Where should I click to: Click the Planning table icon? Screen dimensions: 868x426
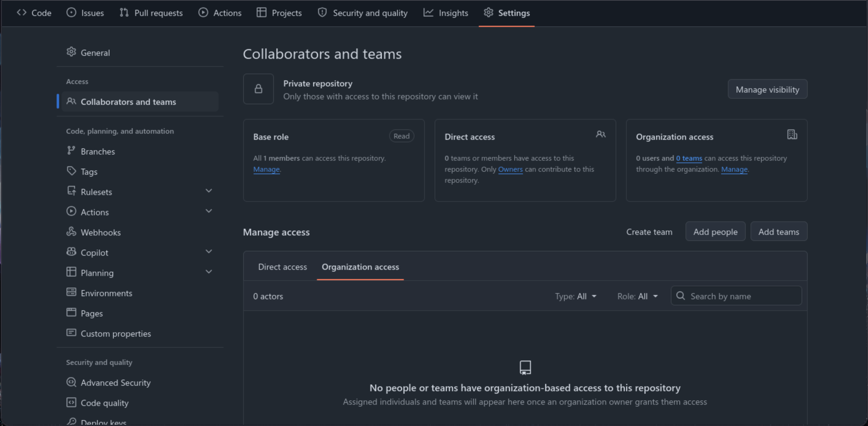[71, 272]
